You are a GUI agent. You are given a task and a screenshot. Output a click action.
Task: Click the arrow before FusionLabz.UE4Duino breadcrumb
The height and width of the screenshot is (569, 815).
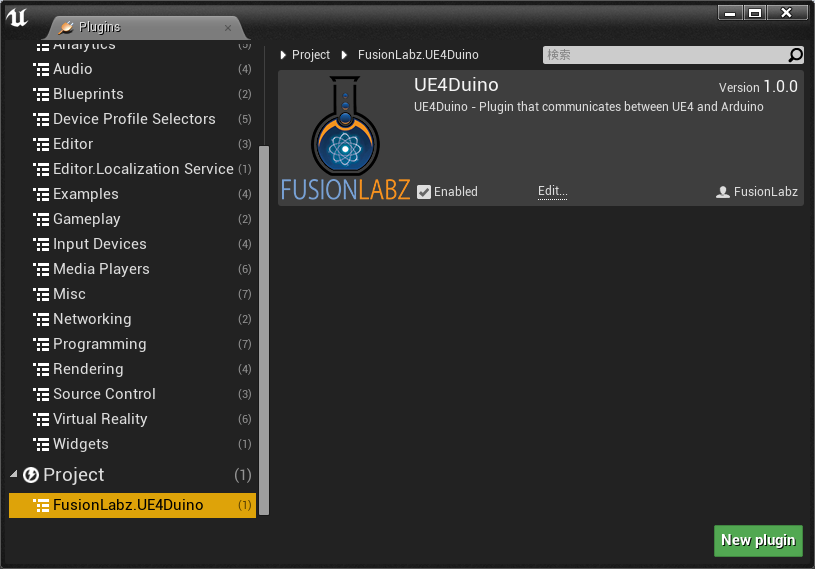coord(344,55)
